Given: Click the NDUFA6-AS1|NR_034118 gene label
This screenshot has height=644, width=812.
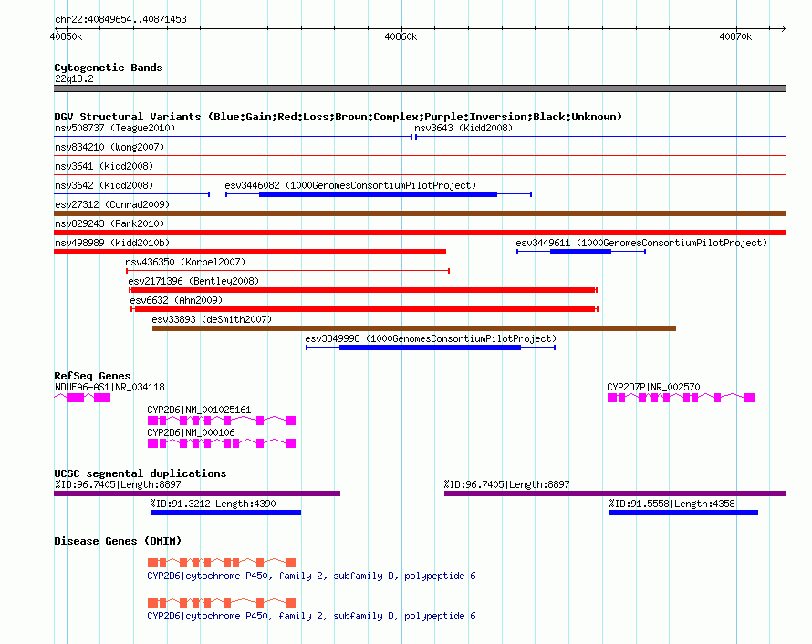Looking at the screenshot, I should [x=109, y=387].
